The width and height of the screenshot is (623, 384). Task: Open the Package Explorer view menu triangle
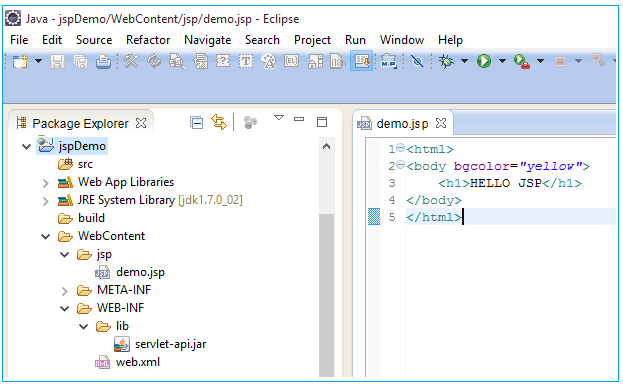click(279, 118)
